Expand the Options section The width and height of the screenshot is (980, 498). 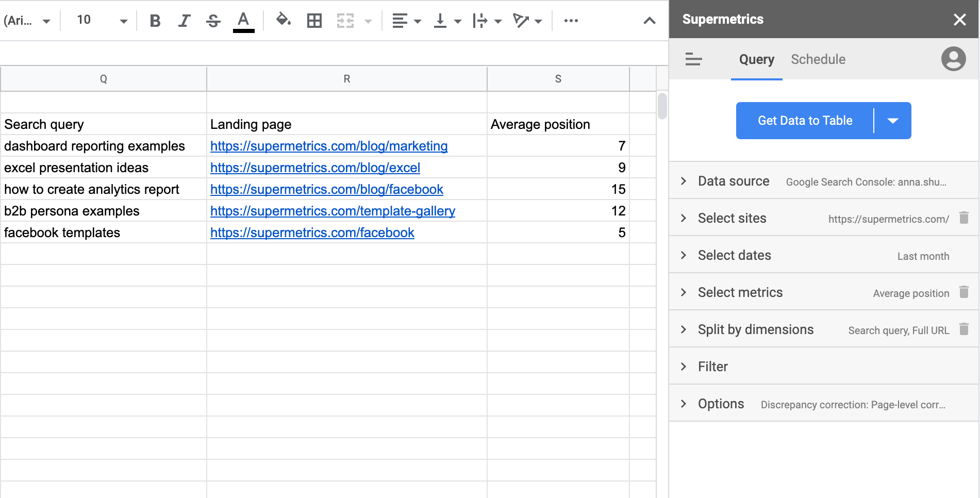tap(824, 404)
